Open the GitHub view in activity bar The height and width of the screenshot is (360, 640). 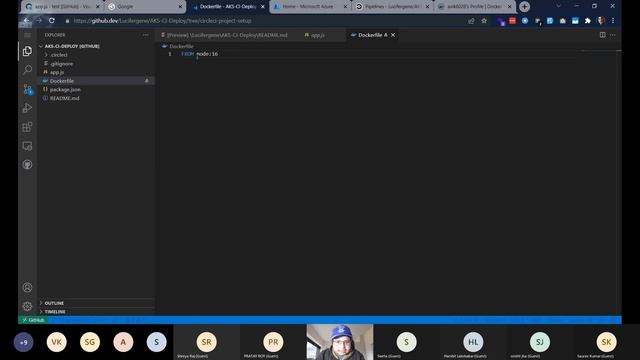(x=27, y=165)
